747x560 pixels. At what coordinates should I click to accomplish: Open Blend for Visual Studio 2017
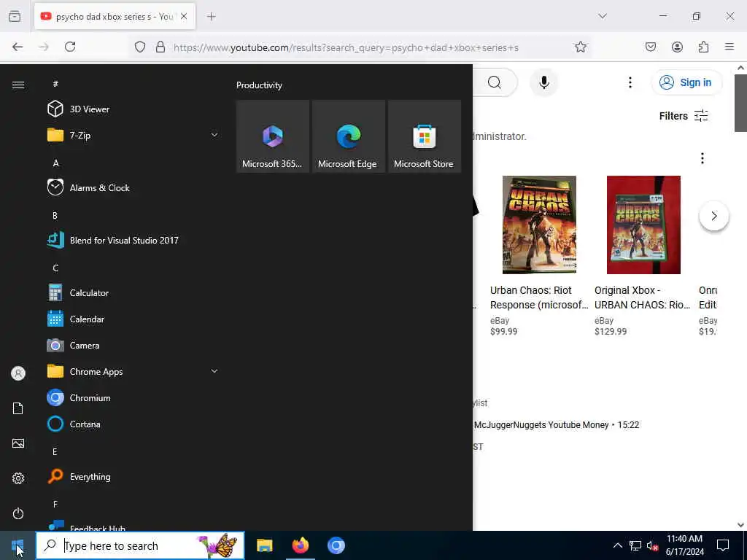point(133,240)
